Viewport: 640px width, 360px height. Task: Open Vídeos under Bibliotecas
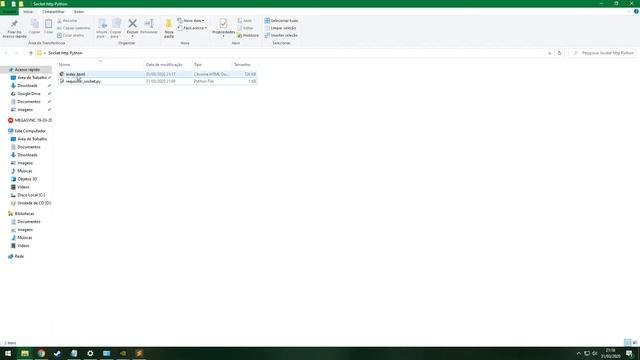[23, 246]
